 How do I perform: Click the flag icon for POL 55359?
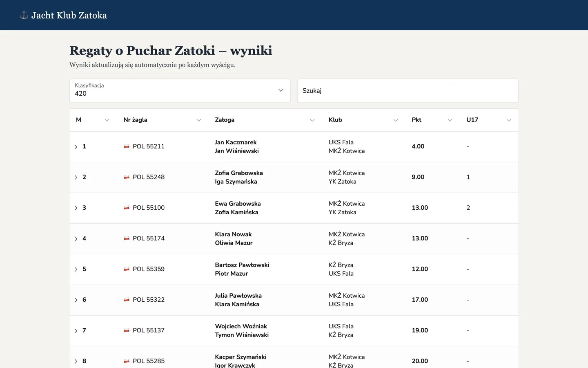127,269
